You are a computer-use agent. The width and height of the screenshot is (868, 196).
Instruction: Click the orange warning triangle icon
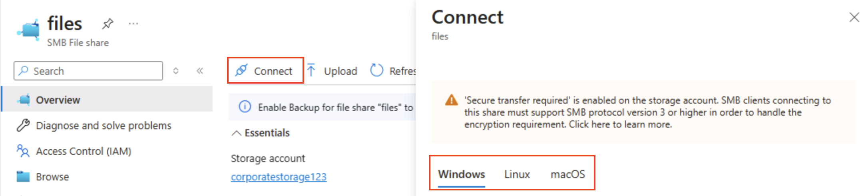tap(451, 100)
